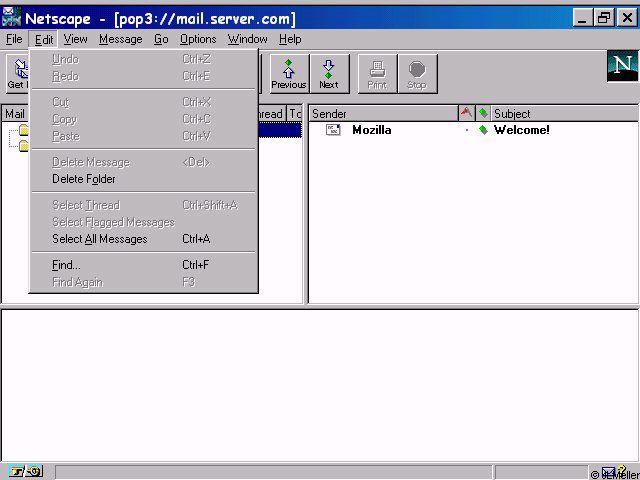Toggle the flag dot on the Mozilla message
This screenshot has width=640, height=480.
point(467,130)
